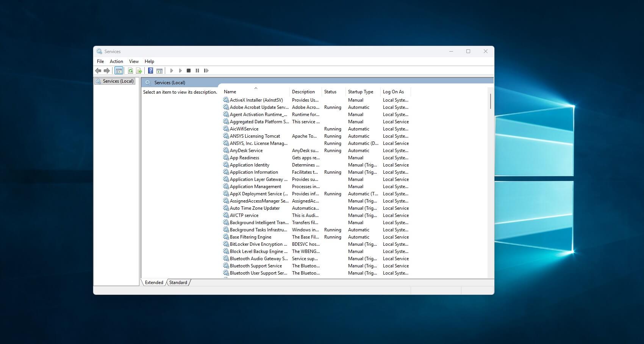This screenshot has height=344, width=644.
Task: Click gear icon beside Base Filtering Engine
Action: (226, 237)
